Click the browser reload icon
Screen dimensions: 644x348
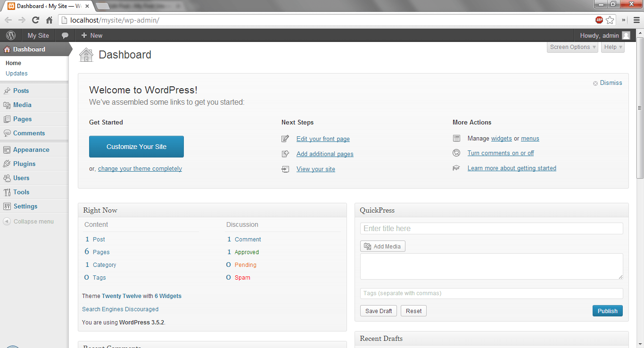coord(35,20)
